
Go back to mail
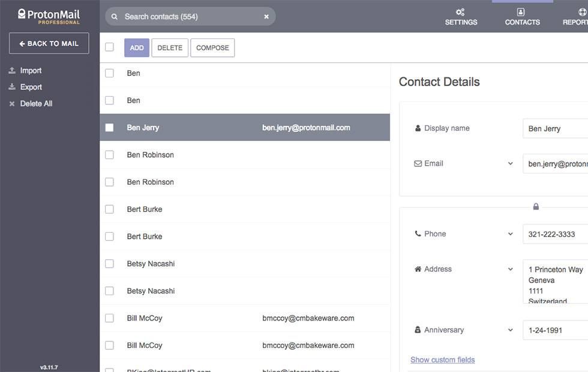click(49, 44)
